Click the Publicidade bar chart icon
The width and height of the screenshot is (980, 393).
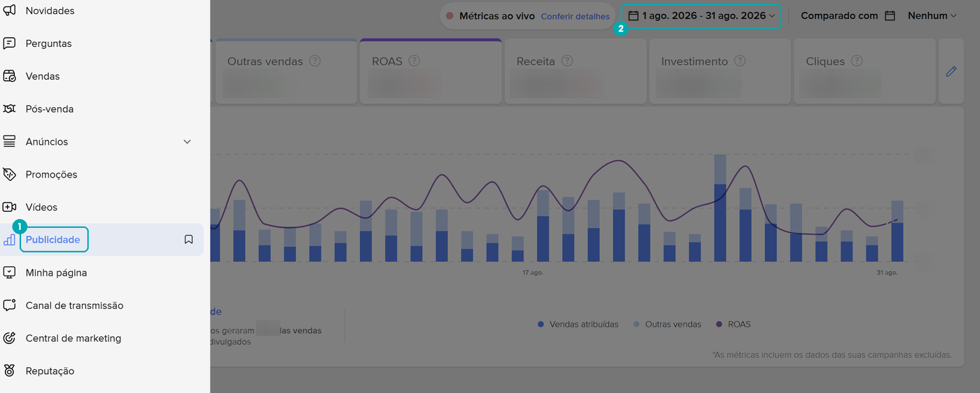click(x=9, y=240)
